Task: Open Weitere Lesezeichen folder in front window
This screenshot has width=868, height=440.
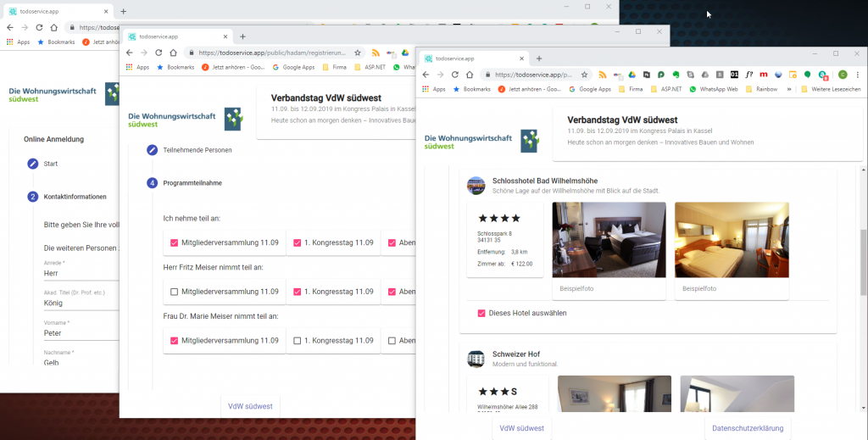Action: [831, 89]
